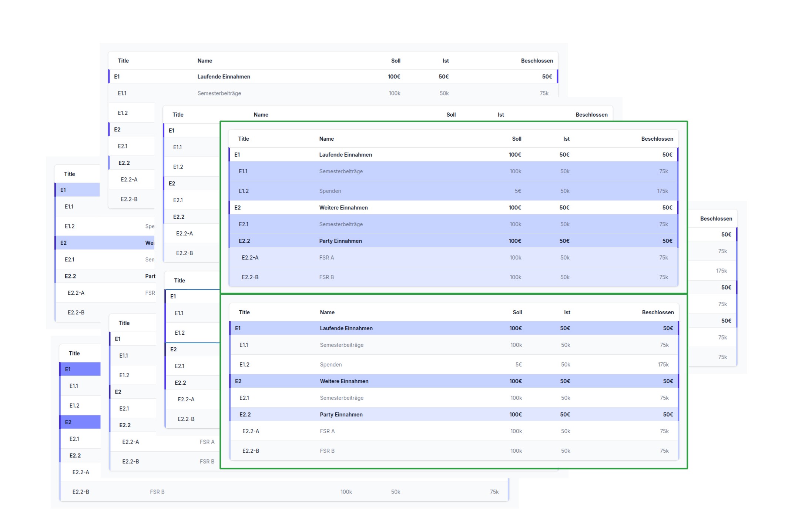Screen dimensions: 795x532
Task: Click Party Einnahmen in upper green-framed table
Action: tap(340, 241)
